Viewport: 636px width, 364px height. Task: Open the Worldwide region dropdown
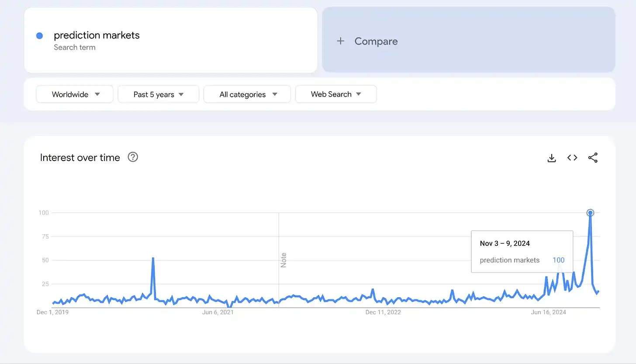coord(75,94)
